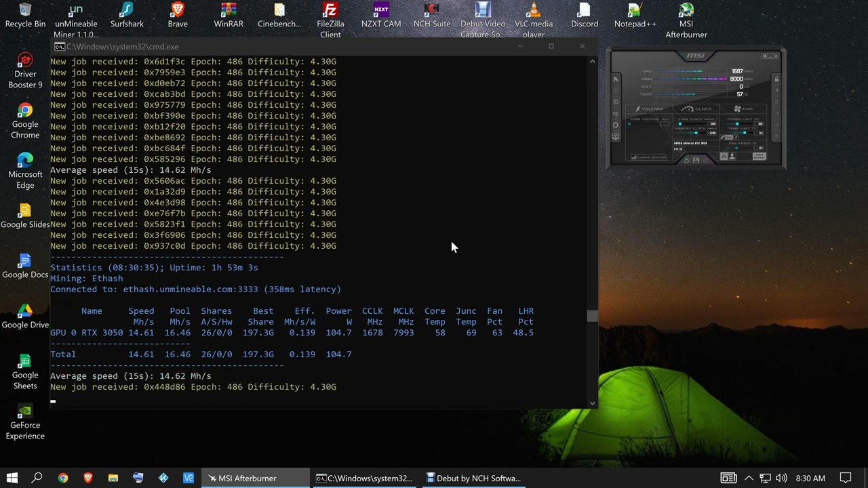Toggle Afterburner apply at Windows startup
The image size is (868, 488).
(x=764, y=56)
